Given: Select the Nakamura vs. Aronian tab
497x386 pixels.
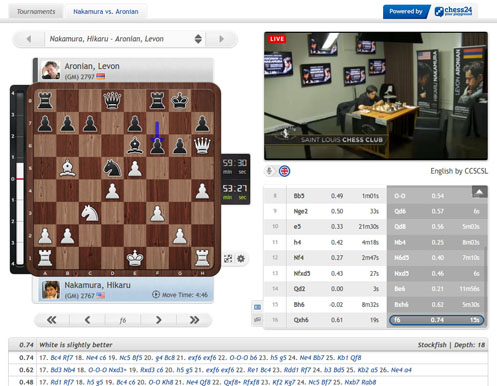Looking at the screenshot, I should (106, 12).
